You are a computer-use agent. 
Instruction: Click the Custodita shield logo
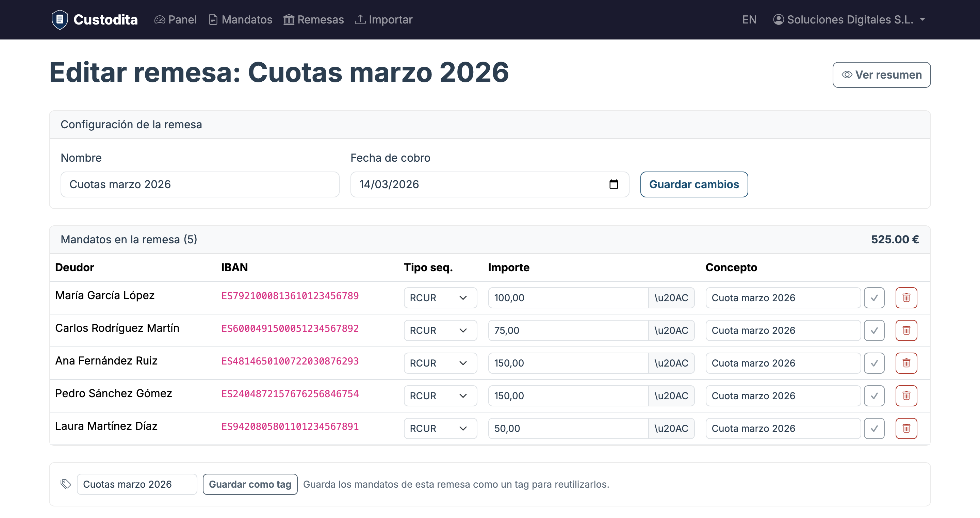point(60,19)
